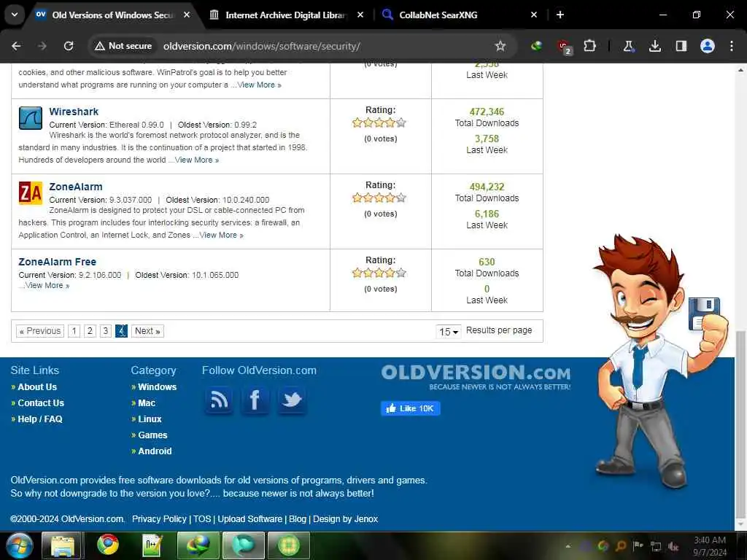Go to page 3 of results

(x=106, y=330)
